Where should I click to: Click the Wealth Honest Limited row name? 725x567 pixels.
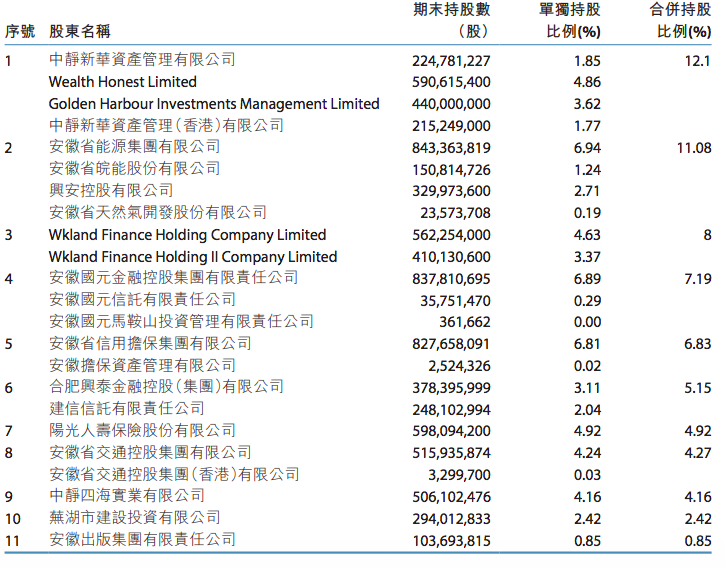coord(123,82)
